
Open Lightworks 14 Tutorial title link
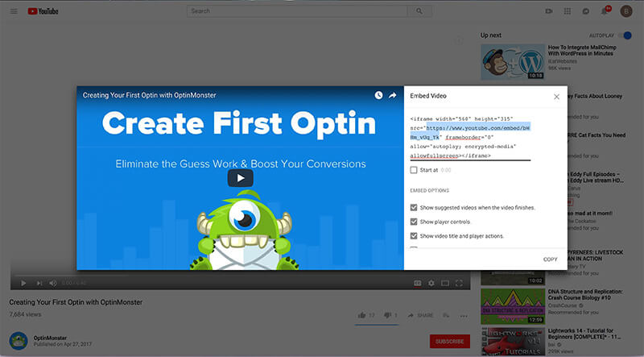(584, 334)
